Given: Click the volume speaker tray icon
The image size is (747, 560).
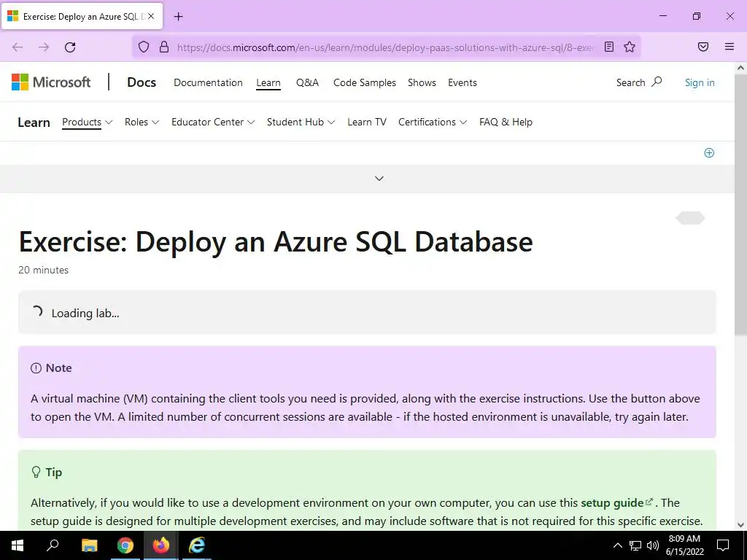Looking at the screenshot, I should pyautogui.click(x=653, y=545).
